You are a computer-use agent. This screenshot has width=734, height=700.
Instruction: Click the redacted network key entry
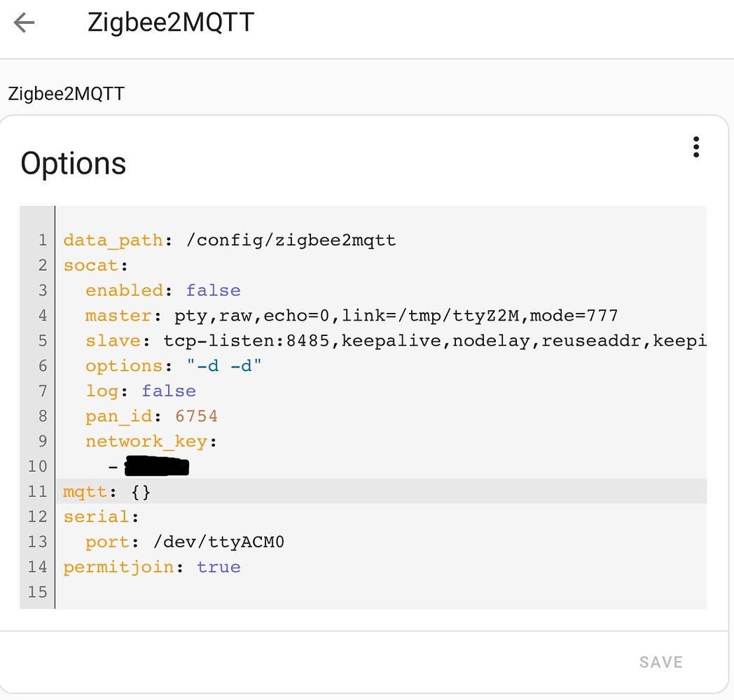coord(156,466)
